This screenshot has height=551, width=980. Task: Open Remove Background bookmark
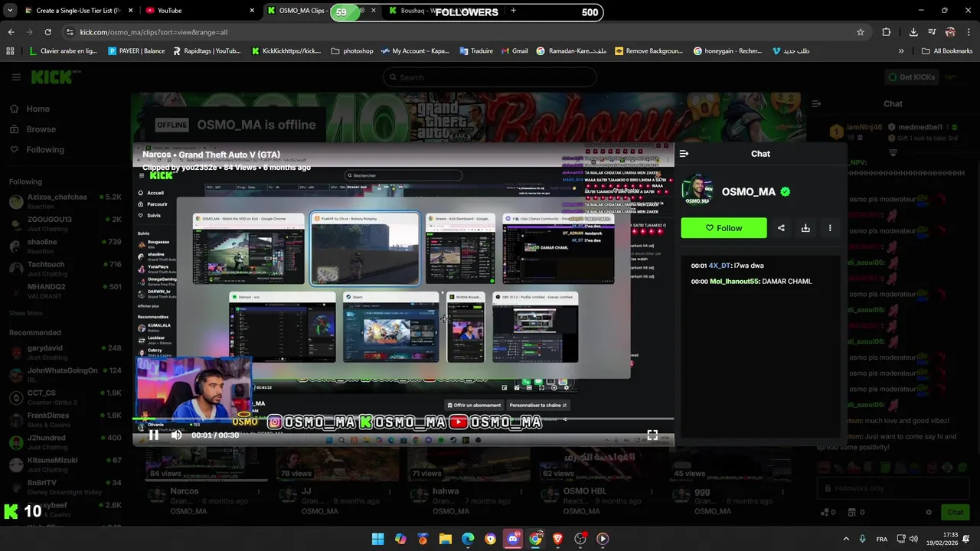pos(649,51)
